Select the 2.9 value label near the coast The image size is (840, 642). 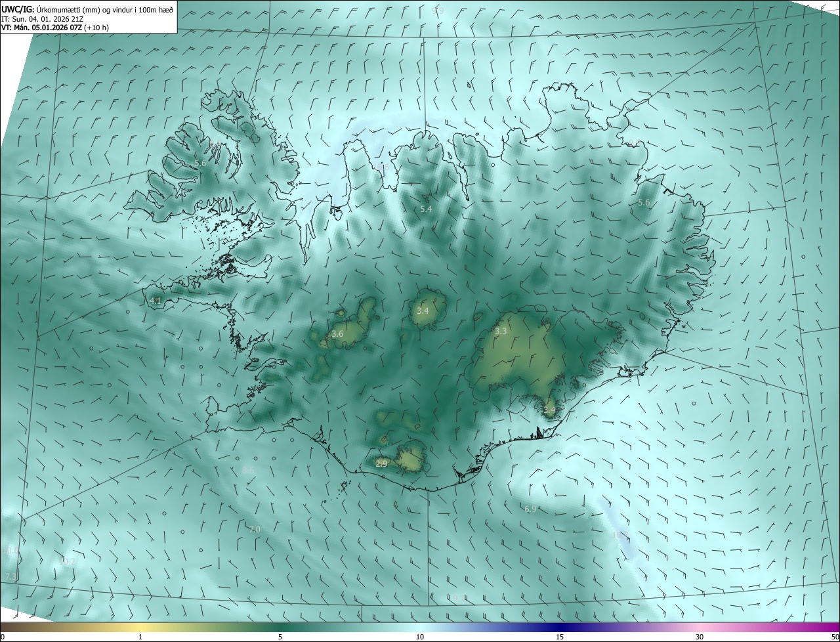pyautogui.click(x=381, y=463)
